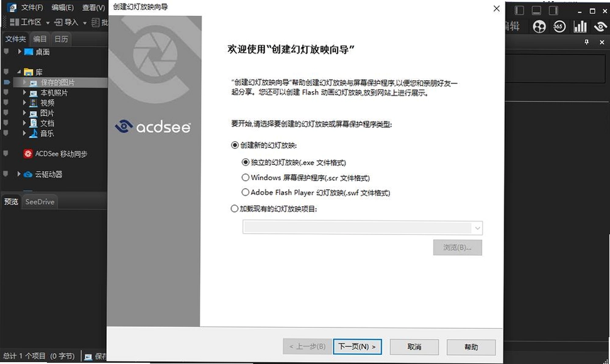Screen dimensions: 610x364
Task: Toggle easy-select marker beside 桌面
Action: coord(6,51)
